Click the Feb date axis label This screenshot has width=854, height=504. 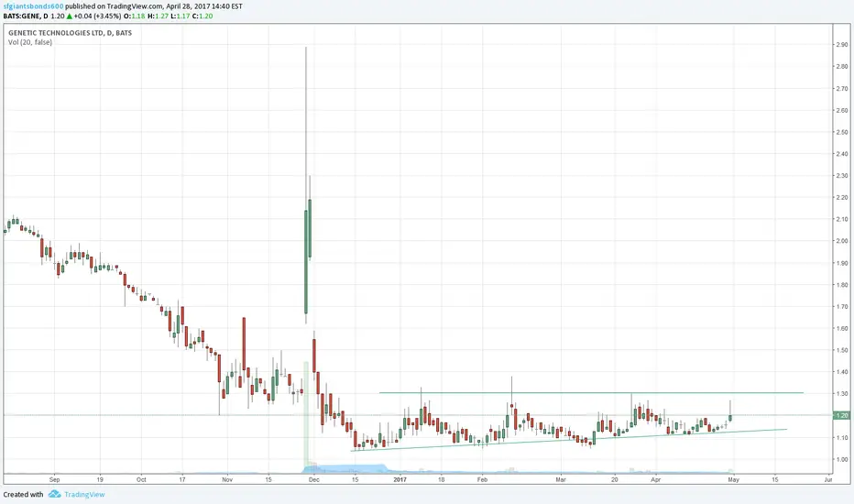pos(482,480)
